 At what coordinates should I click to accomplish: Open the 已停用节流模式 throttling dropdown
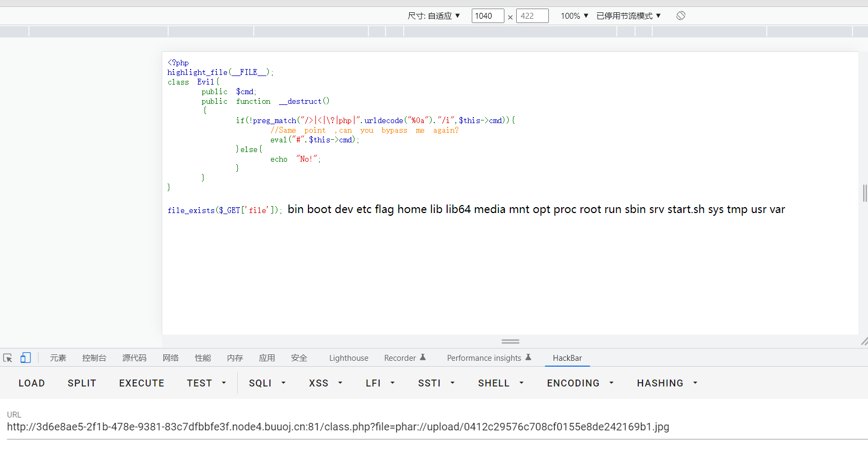click(629, 16)
